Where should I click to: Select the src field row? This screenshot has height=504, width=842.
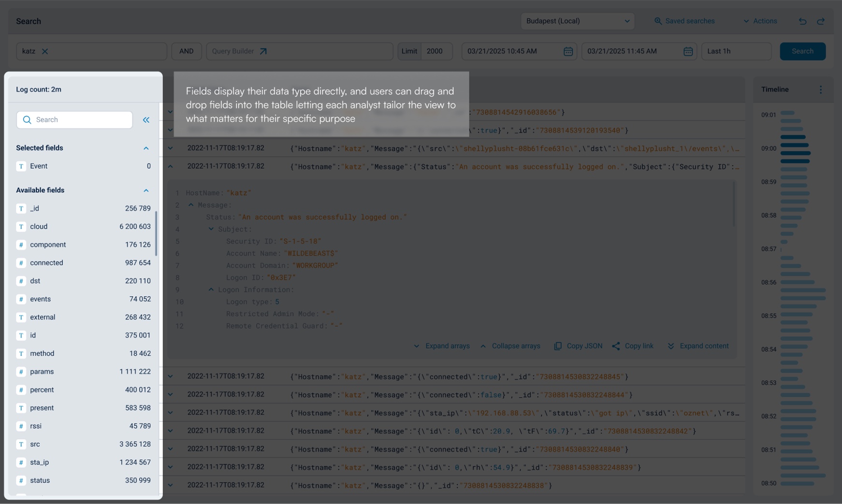point(84,444)
